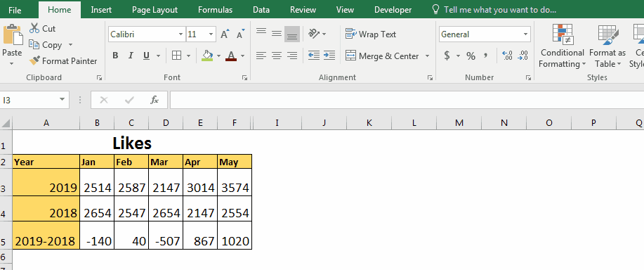644x270 pixels.
Task: Open Format as Table gallery
Action: (x=607, y=46)
